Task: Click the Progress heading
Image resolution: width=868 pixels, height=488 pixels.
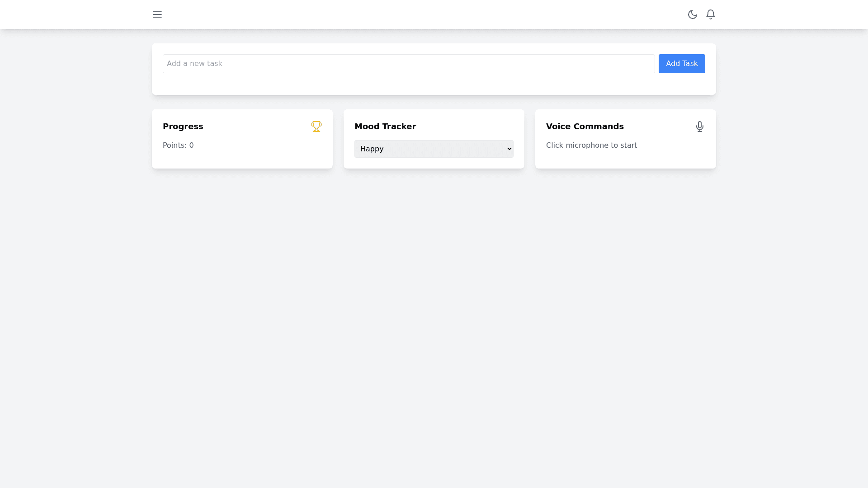Action: click(183, 127)
